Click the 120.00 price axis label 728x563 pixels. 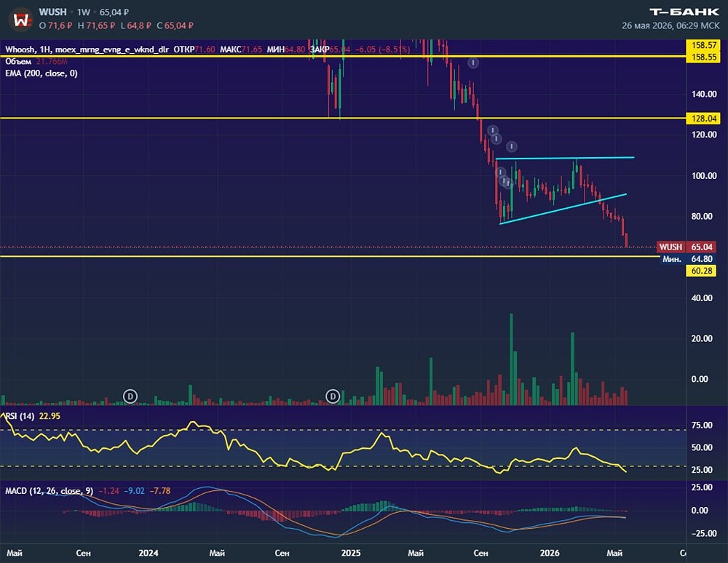(704, 135)
